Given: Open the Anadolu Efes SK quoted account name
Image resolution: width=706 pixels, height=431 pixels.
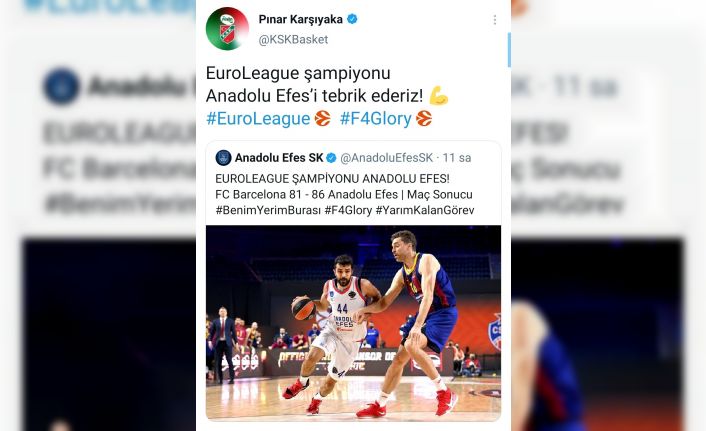Looking at the screenshot, I should 279,158.
